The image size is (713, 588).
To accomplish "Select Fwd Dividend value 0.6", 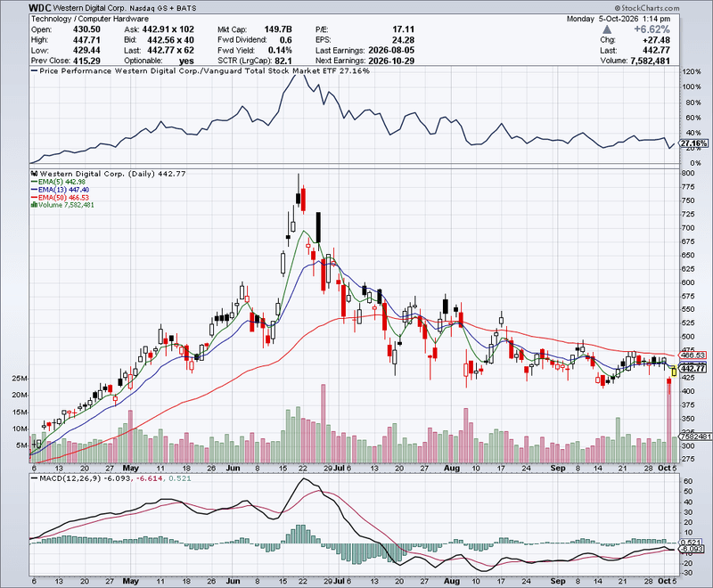I will [x=286, y=40].
